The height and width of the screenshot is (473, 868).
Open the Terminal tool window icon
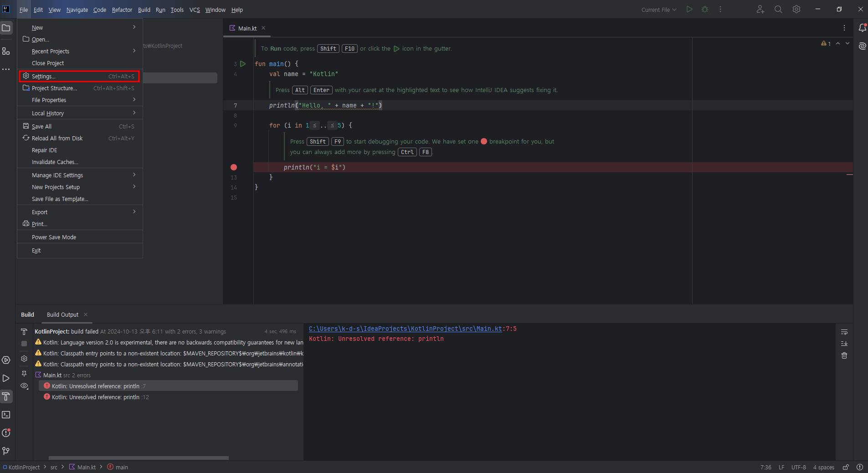pyautogui.click(x=6, y=415)
